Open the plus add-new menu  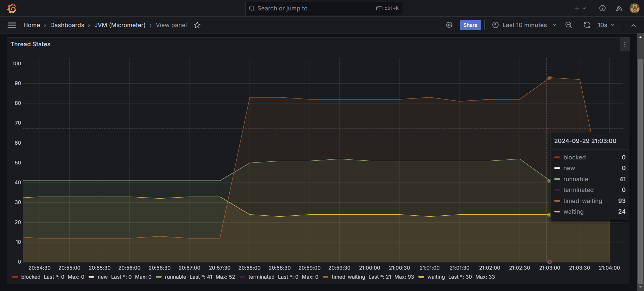pos(580,8)
